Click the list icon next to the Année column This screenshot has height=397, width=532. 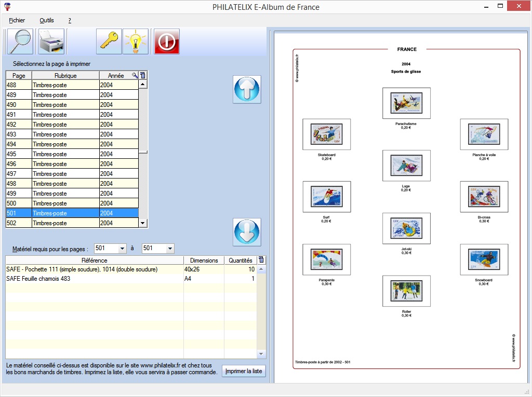point(142,75)
